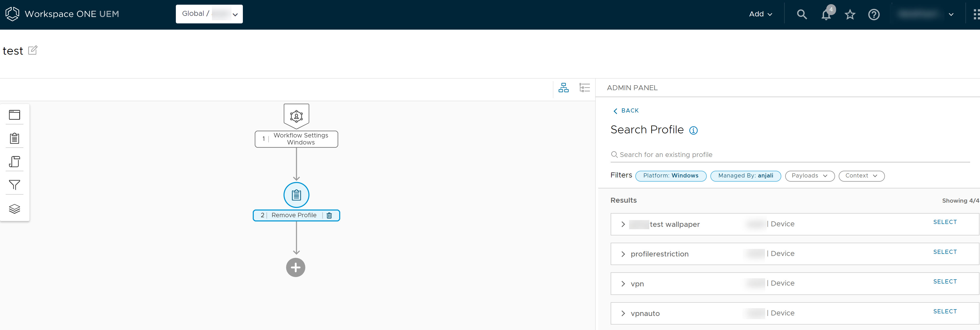This screenshot has height=330, width=980.
Task: Select the test wallpaper profile
Action: 945,222
